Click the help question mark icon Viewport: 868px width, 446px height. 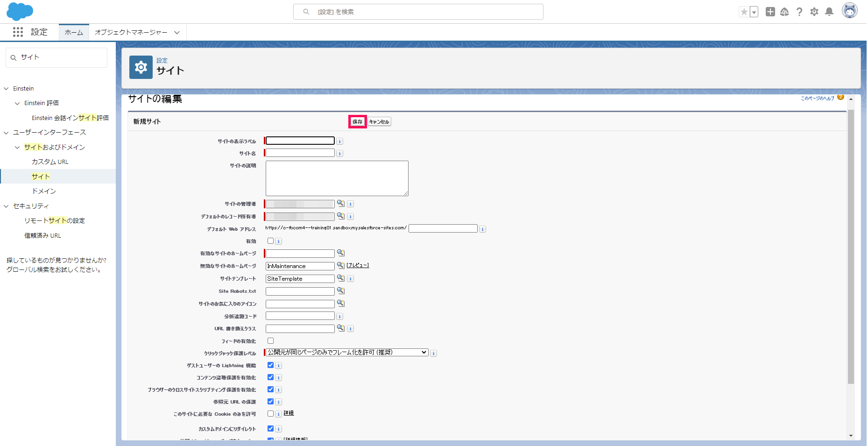[799, 12]
